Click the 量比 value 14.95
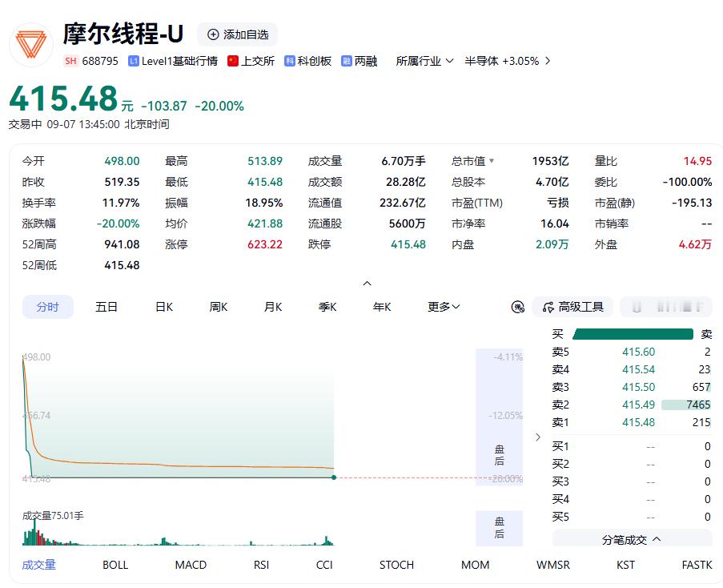 (697, 161)
